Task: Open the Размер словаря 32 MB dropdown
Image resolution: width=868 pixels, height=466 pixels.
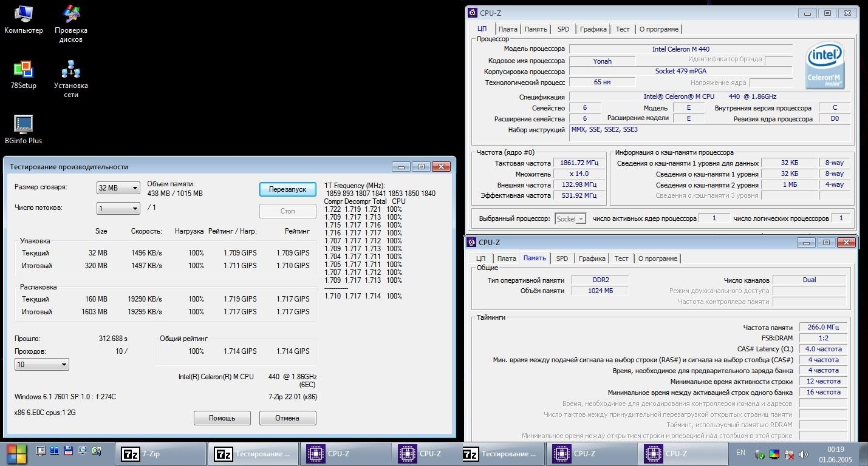Action: tap(118, 188)
